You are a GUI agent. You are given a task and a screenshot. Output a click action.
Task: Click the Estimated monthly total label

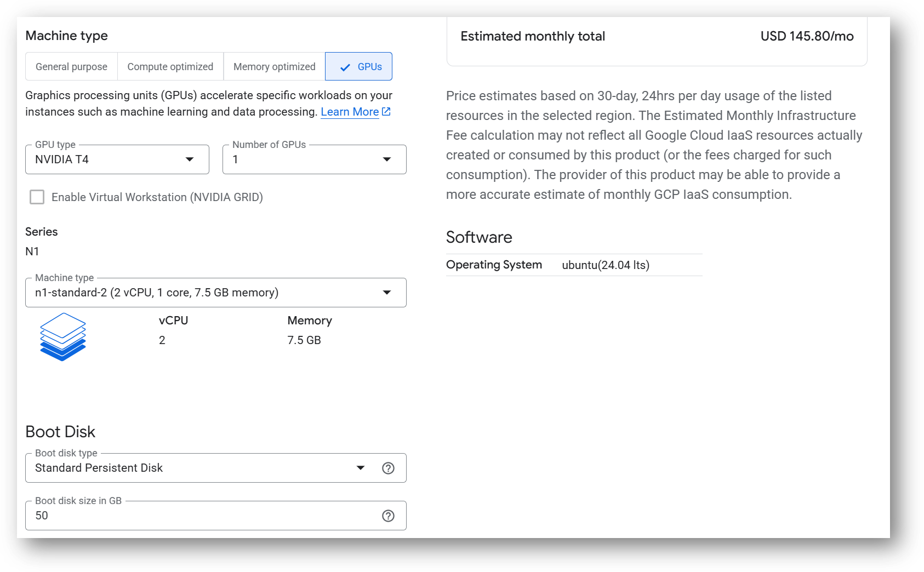(533, 36)
